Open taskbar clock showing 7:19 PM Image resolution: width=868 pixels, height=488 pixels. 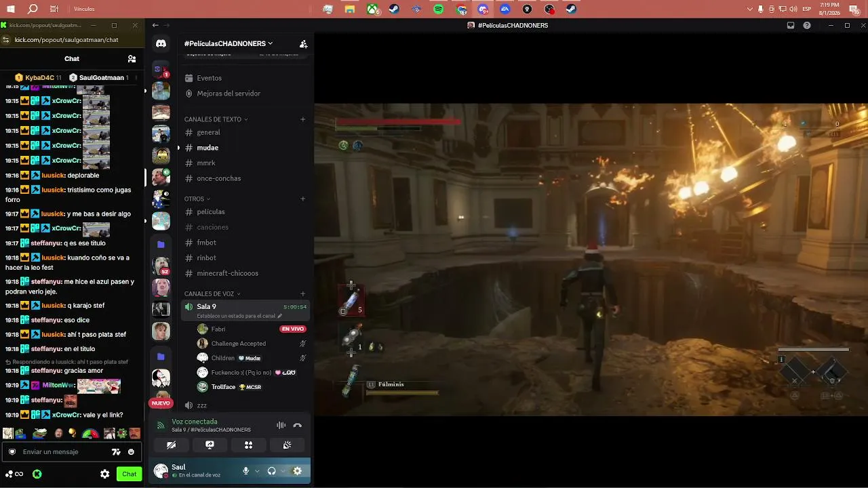pyautogui.click(x=829, y=9)
